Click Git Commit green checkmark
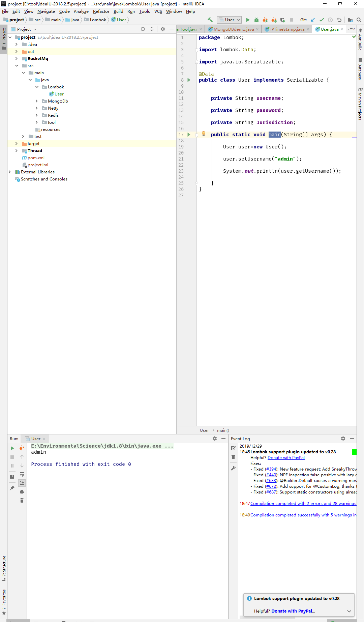This screenshot has width=364, height=622. 322,20
